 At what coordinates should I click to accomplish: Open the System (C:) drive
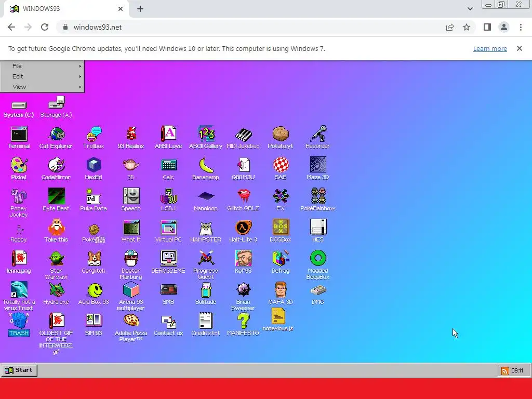[x=19, y=109]
